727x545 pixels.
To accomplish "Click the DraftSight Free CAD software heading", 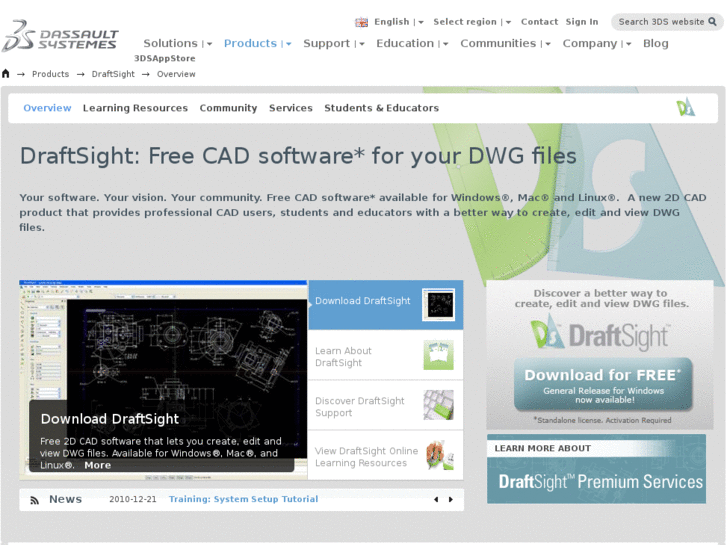I will coord(298,156).
